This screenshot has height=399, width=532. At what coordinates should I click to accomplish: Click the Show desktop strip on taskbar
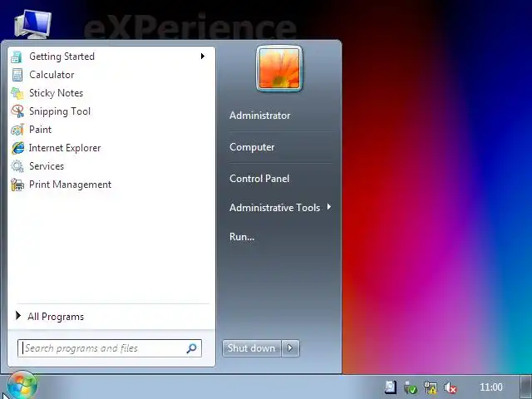[x=526, y=387]
